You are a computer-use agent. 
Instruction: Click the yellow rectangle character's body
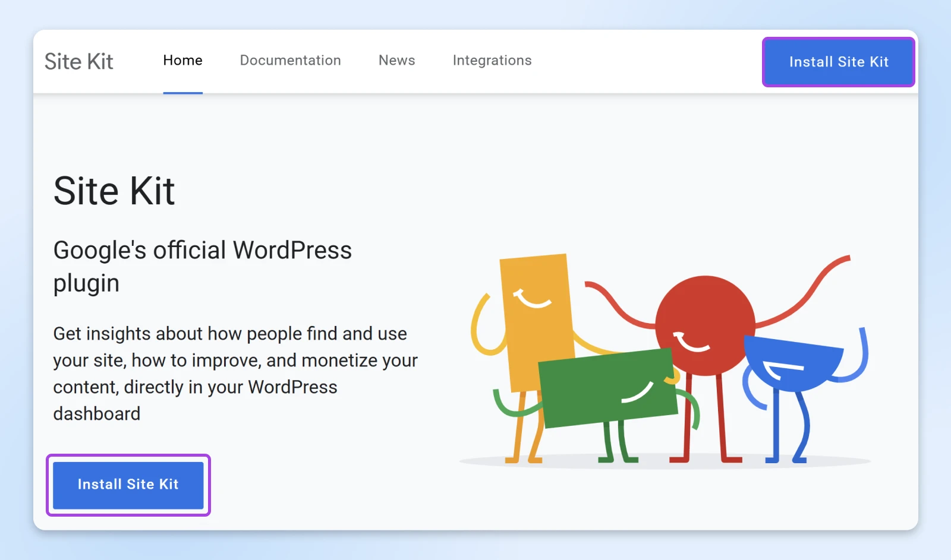[x=535, y=333]
